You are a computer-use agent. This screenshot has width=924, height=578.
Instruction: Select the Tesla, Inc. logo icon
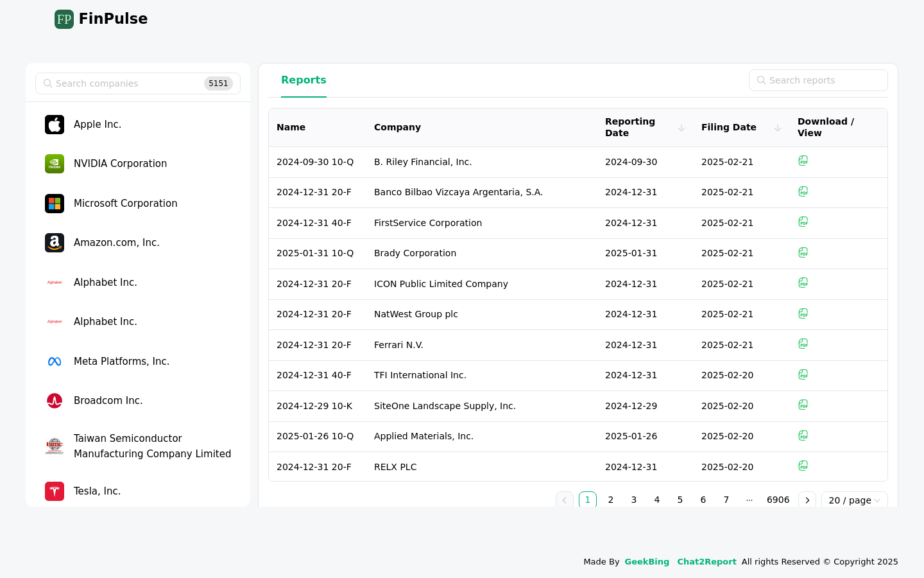(55, 491)
